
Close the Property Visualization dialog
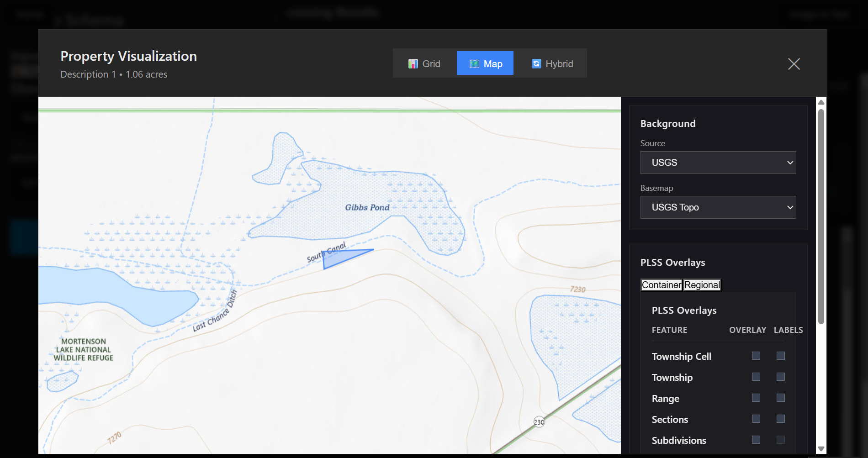(794, 64)
